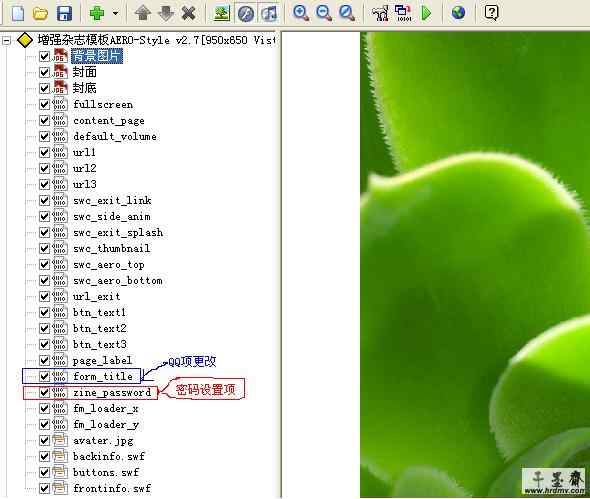Save project using the floppy disk icon
This screenshot has width=590, height=499.
click(64, 14)
